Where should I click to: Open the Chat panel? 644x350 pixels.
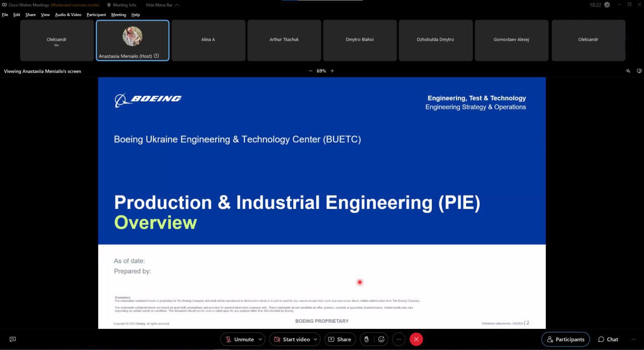(x=608, y=339)
